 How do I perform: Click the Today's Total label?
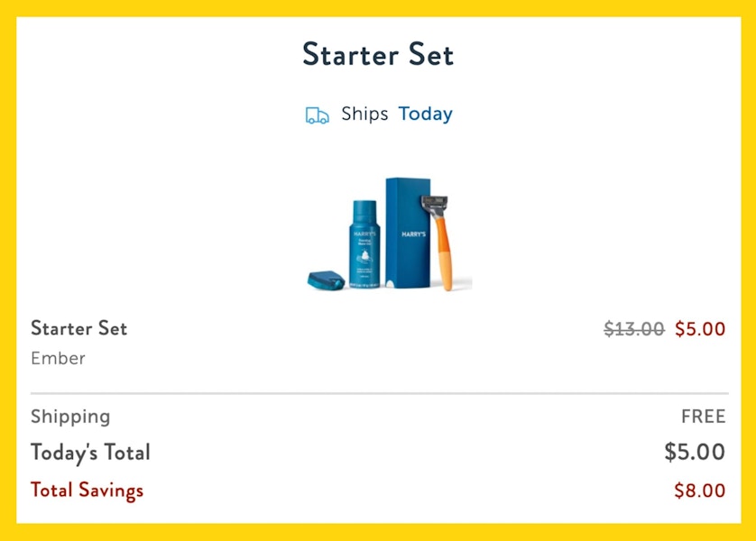(x=90, y=453)
